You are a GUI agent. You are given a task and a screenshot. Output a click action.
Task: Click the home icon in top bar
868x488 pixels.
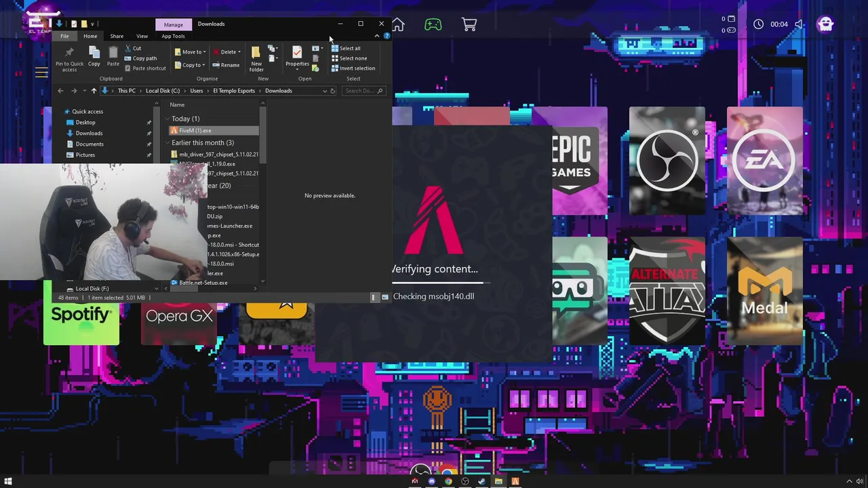tap(397, 24)
